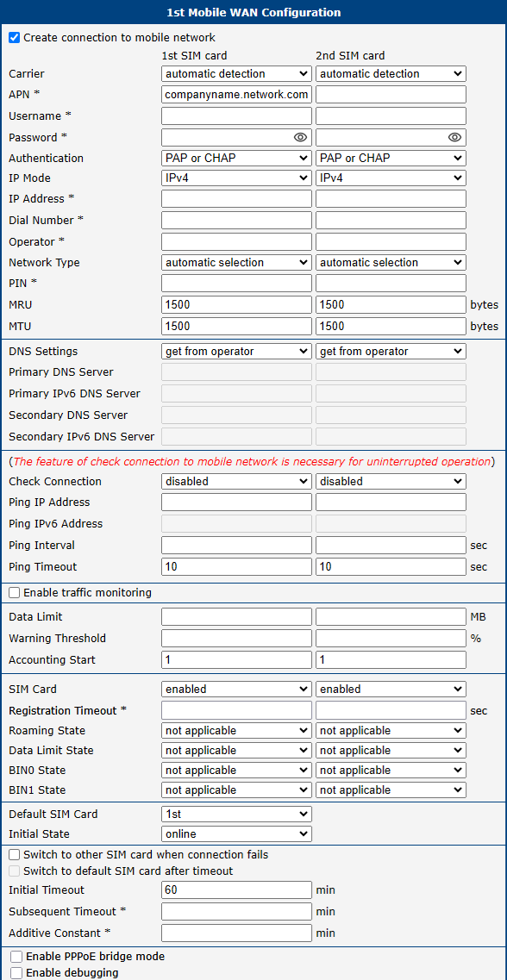Click 1st SIM Username field
The height and width of the screenshot is (980, 507).
pos(236,116)
